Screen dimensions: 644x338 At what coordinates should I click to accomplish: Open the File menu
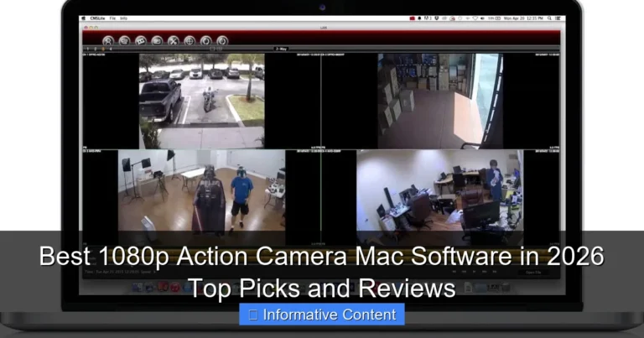(x=112, y=18)
